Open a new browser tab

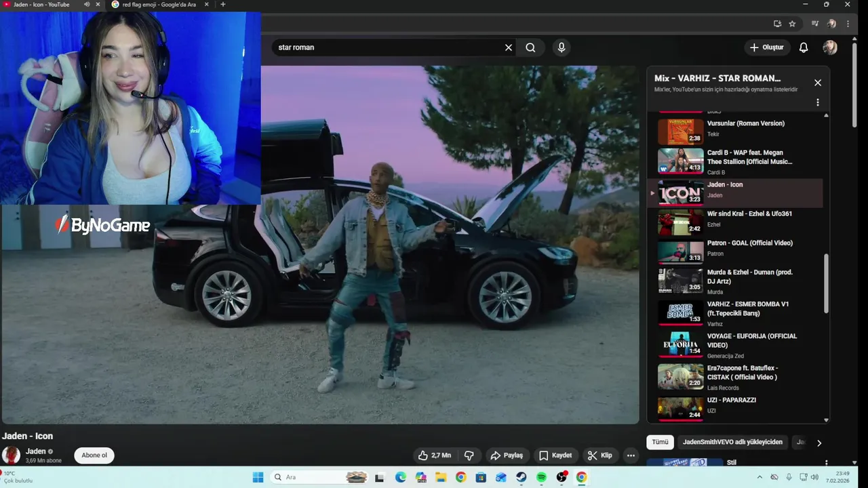click(223, 5)
